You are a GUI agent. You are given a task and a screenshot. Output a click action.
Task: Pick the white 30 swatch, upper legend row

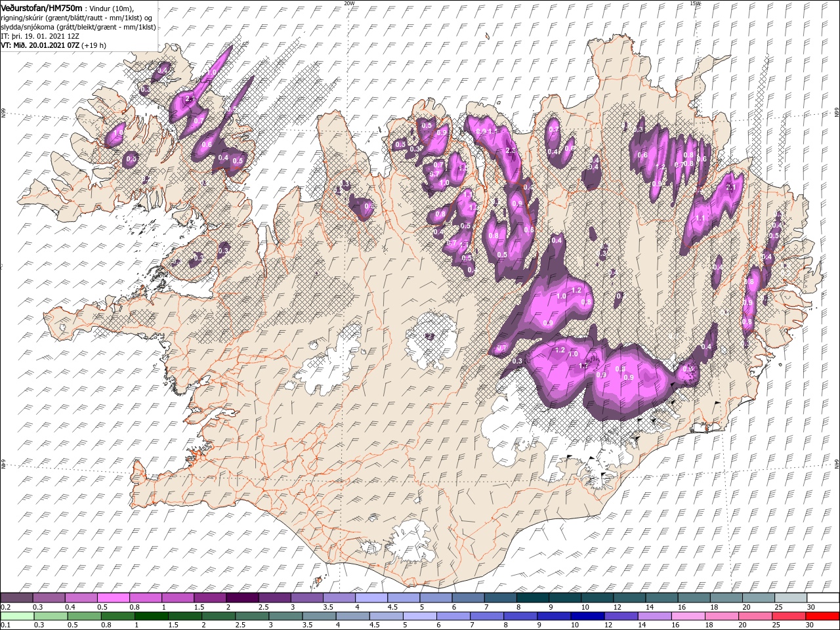823,597
